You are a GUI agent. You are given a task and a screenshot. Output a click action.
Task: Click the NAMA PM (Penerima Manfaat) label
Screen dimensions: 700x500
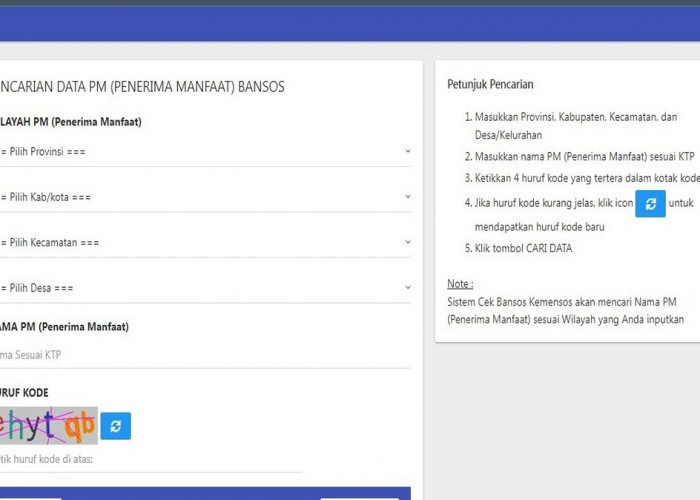pyautogui.click(x=64, y=327)
